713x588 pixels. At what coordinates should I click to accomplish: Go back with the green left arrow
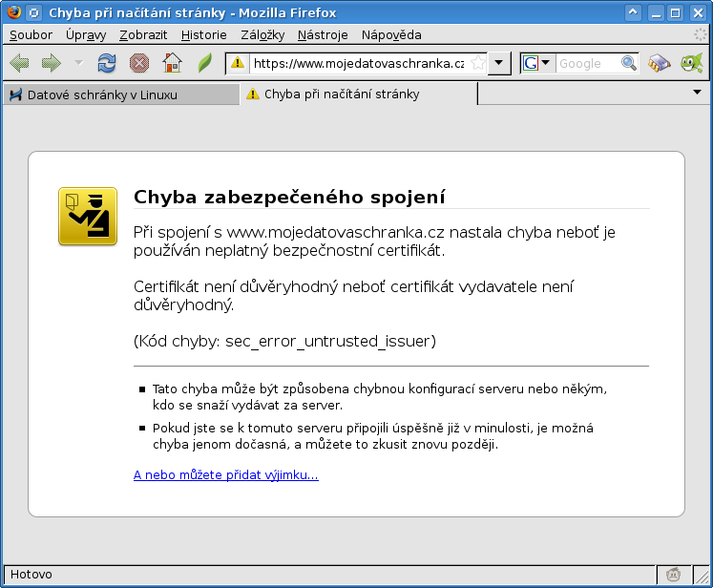coord(19,63)
